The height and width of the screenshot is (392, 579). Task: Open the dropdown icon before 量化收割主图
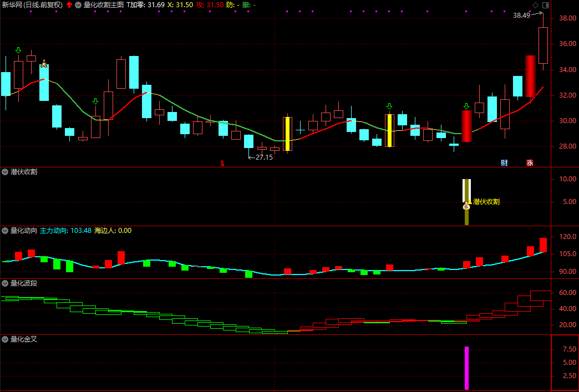pos(78,5)
